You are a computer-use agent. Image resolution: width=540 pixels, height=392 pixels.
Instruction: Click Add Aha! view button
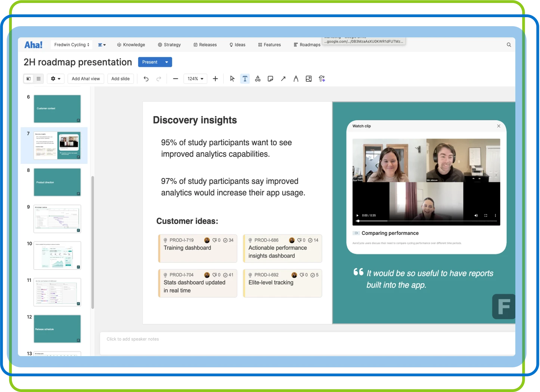[x=86, y=79]
